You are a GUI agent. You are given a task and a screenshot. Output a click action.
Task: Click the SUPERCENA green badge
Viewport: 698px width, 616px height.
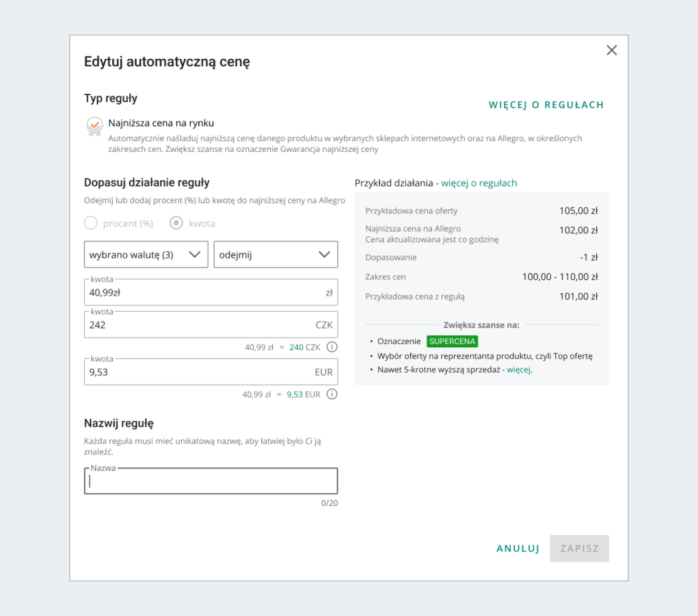point(453,341)
